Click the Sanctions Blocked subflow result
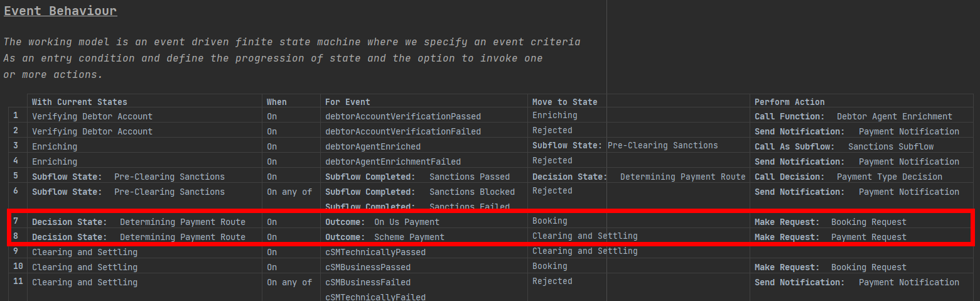Viewport: 980px width, 301px height. [x=472, y=192]
